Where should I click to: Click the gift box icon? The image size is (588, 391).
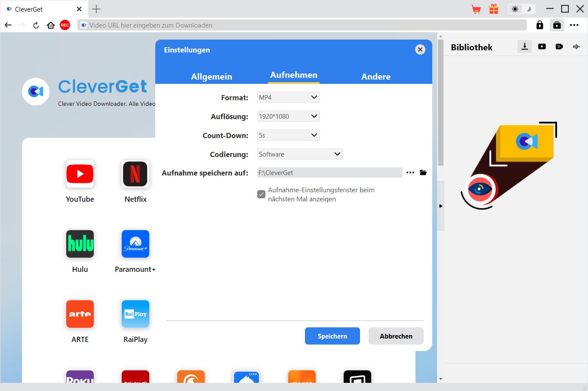[x=494, y=9]
